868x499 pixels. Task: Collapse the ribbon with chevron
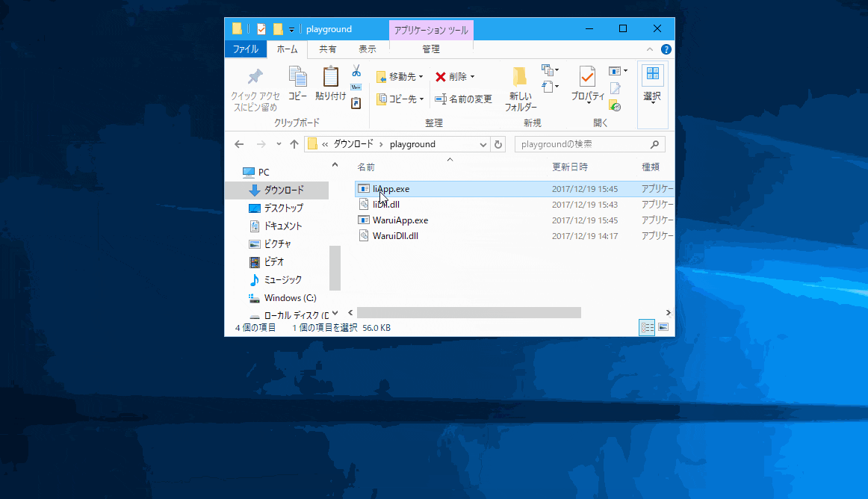650,49
